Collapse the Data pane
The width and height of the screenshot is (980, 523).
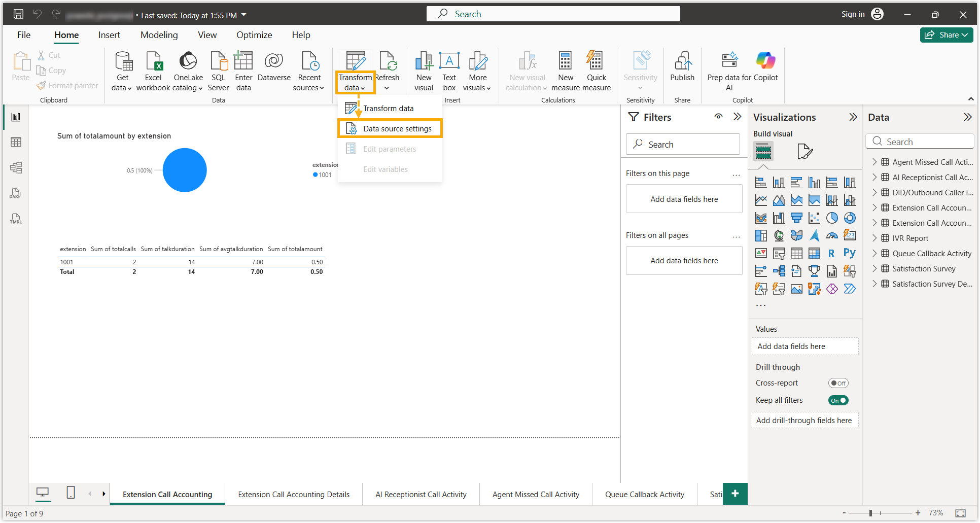tap(968, 117)
